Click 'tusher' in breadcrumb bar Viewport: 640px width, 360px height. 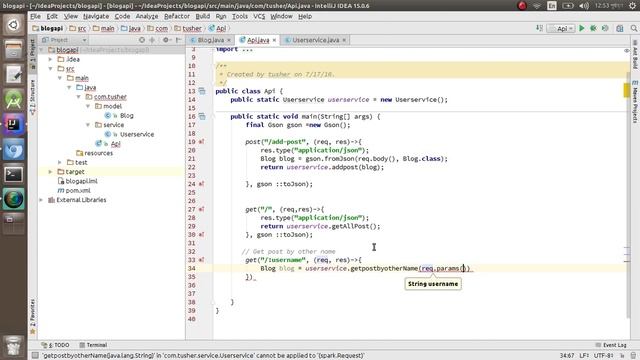pos(188,28)
